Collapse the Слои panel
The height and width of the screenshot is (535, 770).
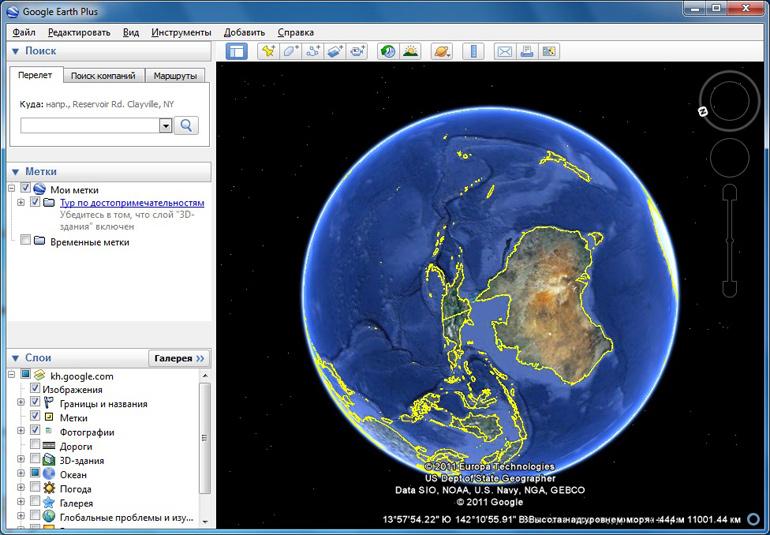click(15, 358)
